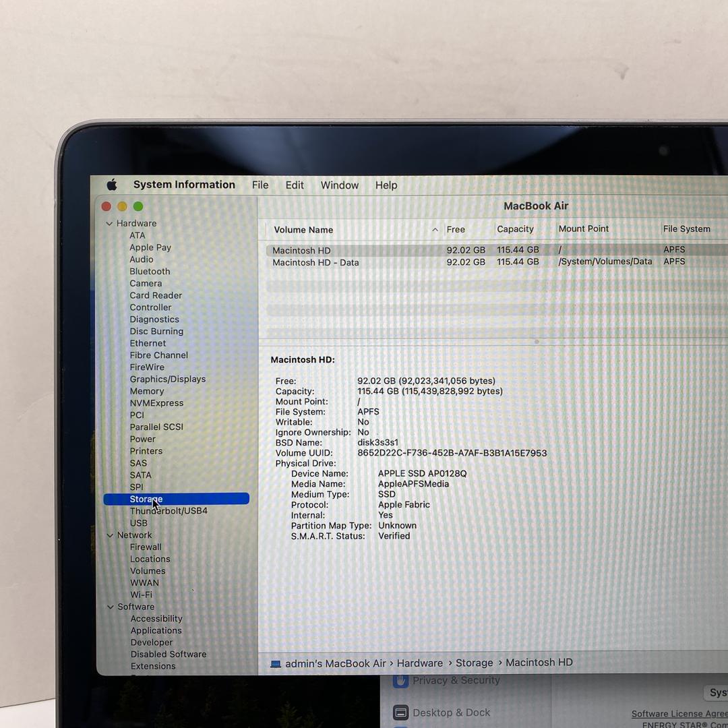Select NVMExpress in the Hardware list

click(x=156, y=403)
